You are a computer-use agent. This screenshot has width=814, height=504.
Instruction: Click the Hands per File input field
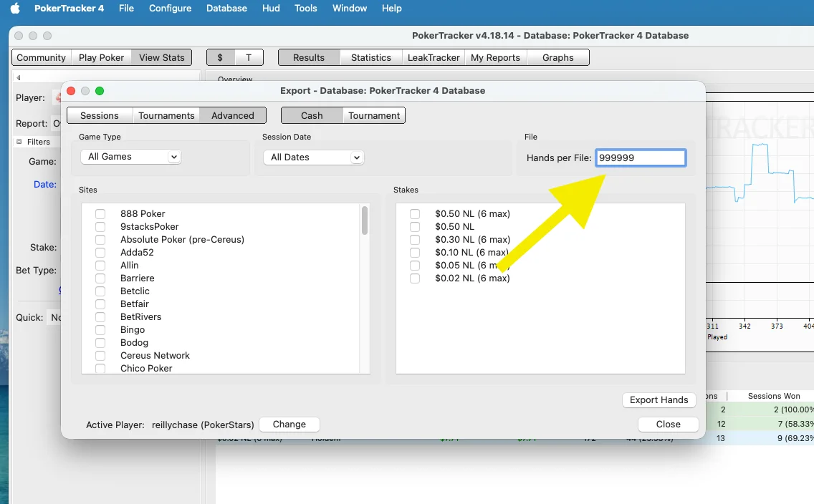641,157
